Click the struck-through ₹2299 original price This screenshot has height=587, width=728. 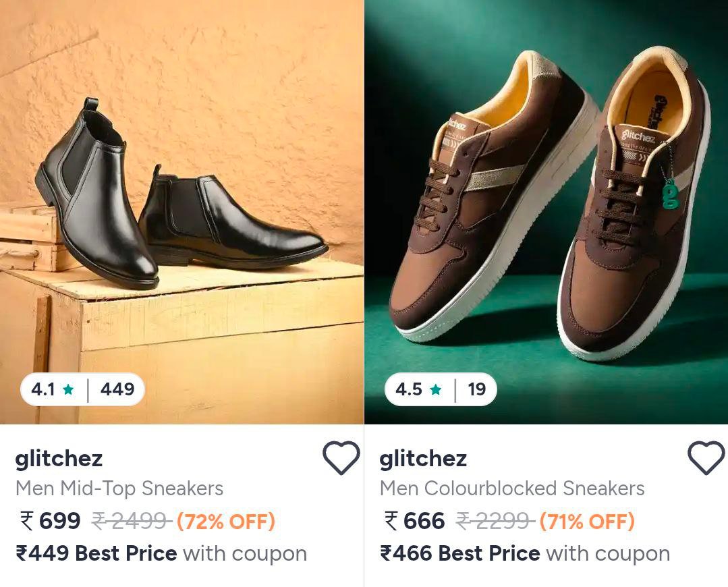coord(495,521)
